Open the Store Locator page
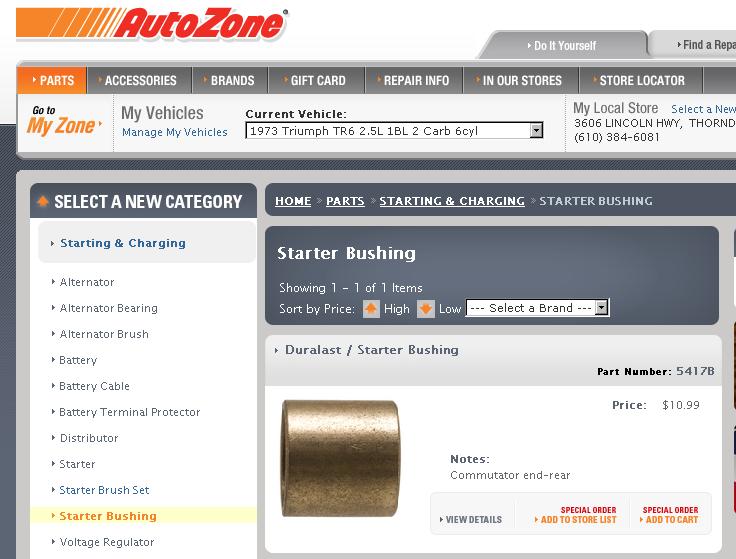 pos(641,80)
